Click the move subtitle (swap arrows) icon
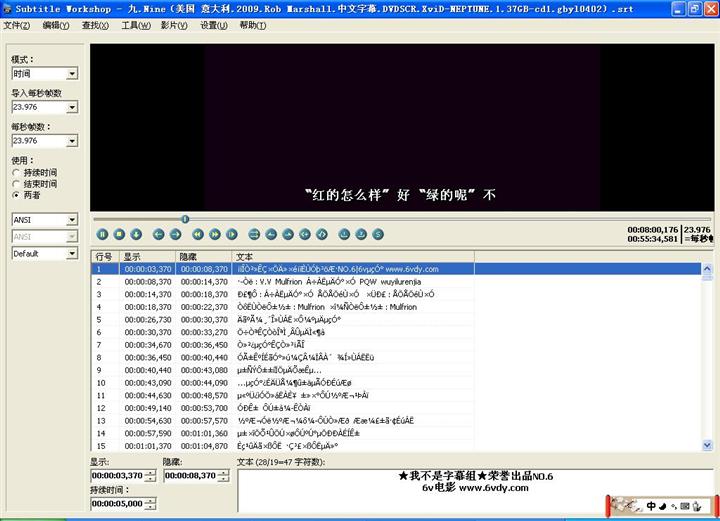This screenshot has height=521, width=720. 254,235
